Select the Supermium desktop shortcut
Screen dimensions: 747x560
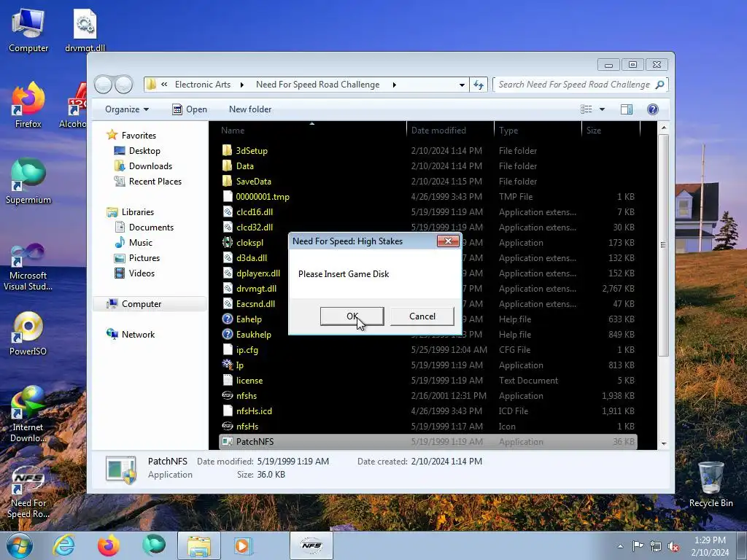point(28,182)
